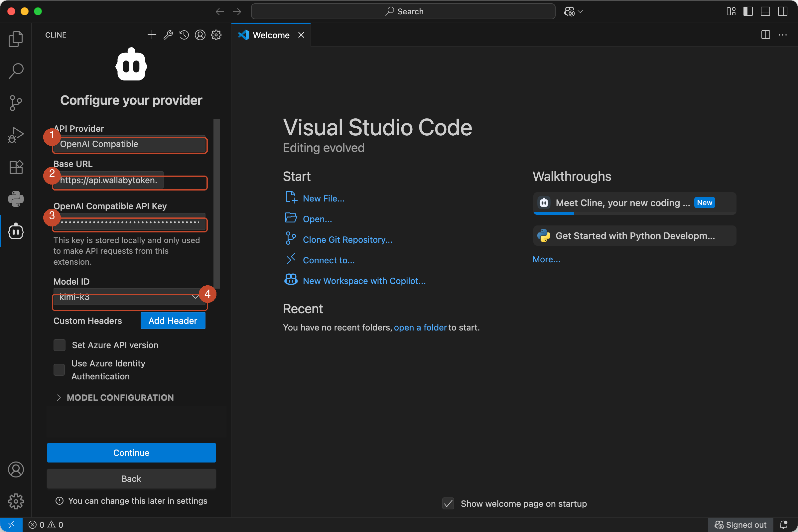Start a new Cline task with plus icon
This screenshot has width=798, height=532.
(152, 35)
